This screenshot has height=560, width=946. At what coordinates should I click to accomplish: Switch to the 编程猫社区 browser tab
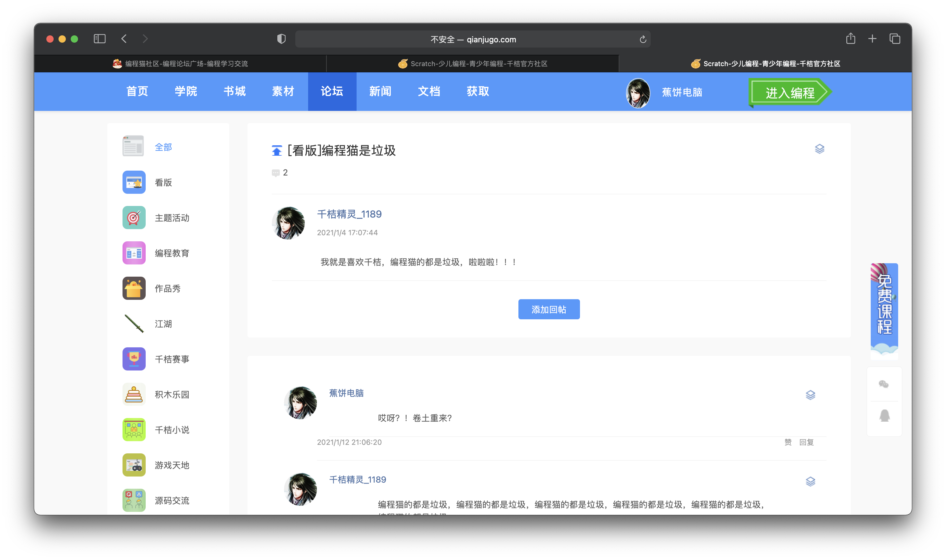click(180, 63)
